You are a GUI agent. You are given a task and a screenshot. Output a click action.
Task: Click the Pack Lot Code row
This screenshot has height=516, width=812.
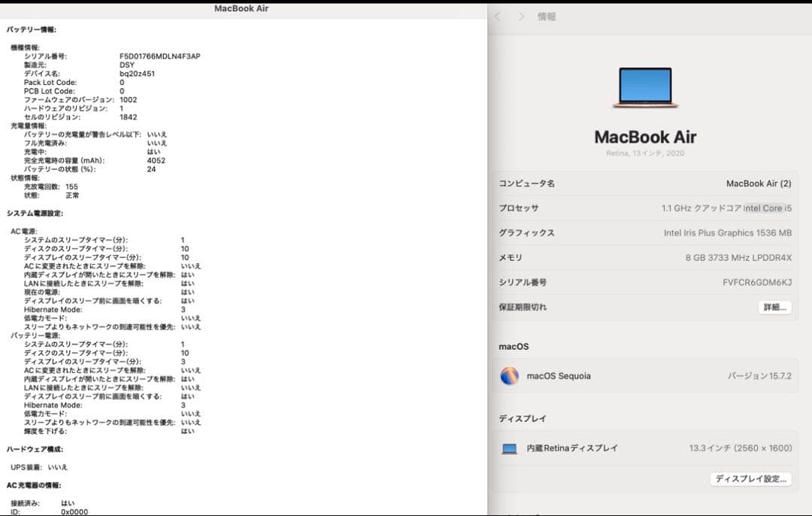[74, 83]
